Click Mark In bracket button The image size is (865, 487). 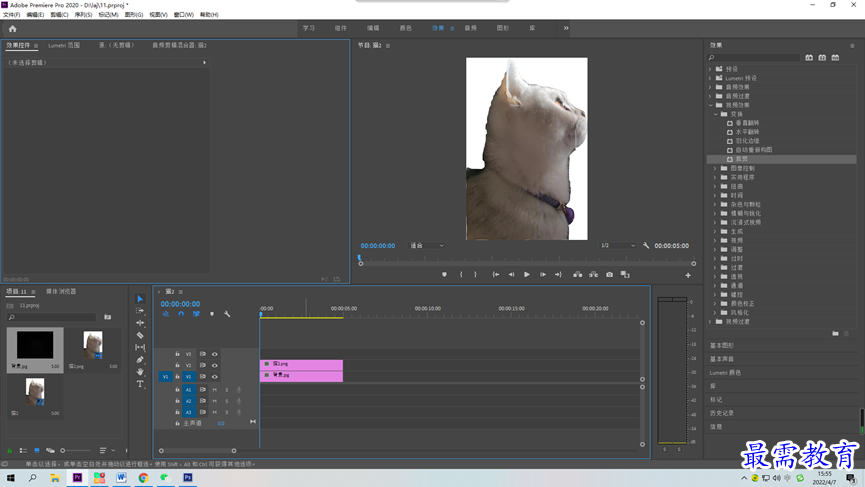pos(461,275)
